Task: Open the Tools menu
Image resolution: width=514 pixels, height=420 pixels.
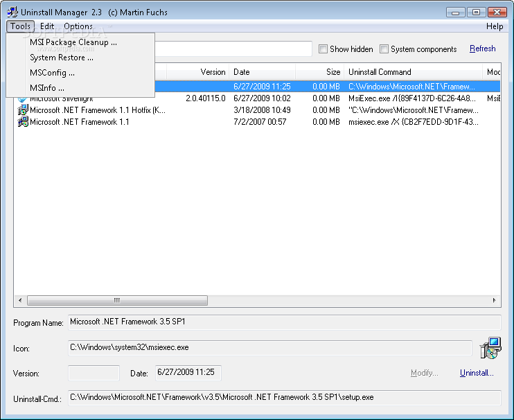Action: (20, 26)
